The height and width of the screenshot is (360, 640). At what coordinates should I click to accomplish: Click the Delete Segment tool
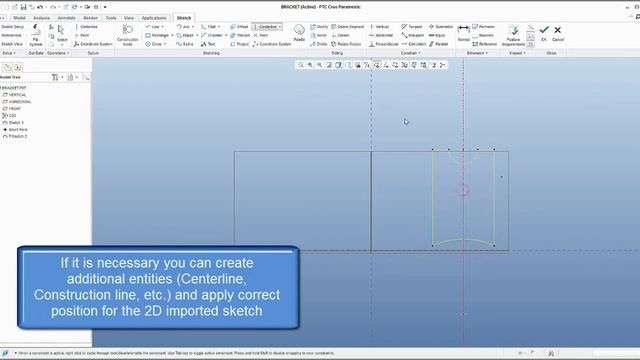pyautogui.click(x=347, y=27)
